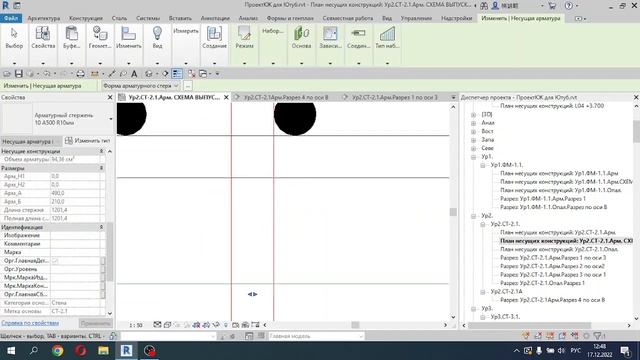Open the Тип набора rebar panel
Image resolution: width=640 pixels, height=360 pixels.
click(387, 38)
